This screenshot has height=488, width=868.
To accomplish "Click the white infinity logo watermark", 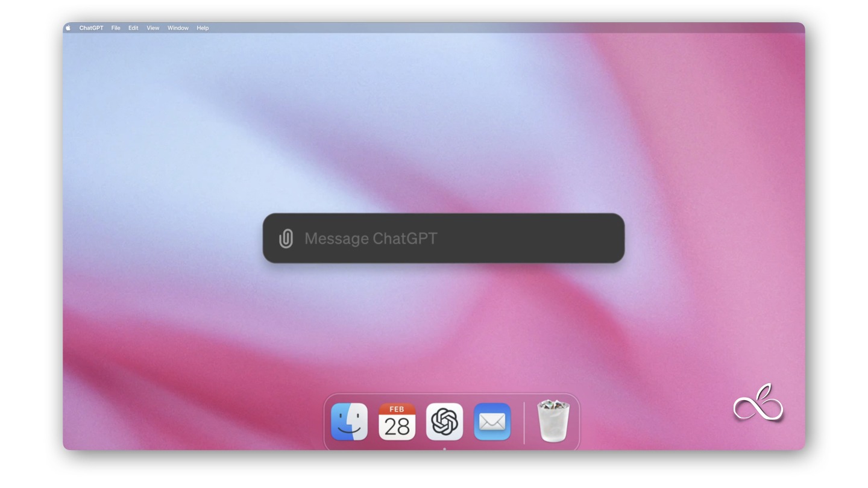I will tap(758, 404).
